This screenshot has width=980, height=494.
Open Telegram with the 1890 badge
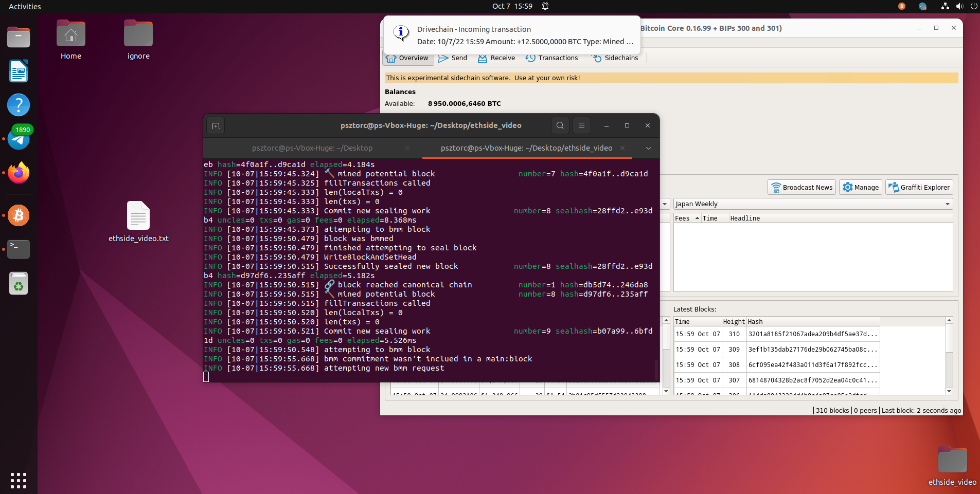tap(19, 139)
